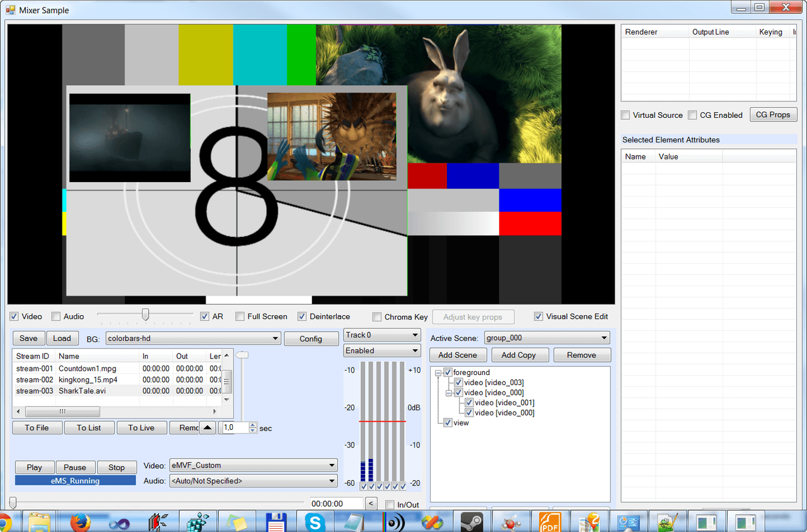Click the Save button
Viewport: 807px width, 532px height.
pos(28,338)
